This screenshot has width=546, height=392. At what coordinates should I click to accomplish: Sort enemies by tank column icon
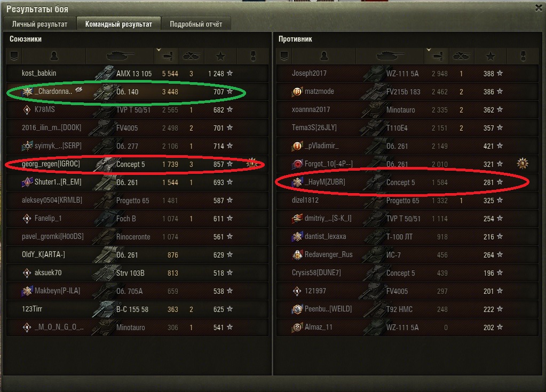[x=390, y=56]
